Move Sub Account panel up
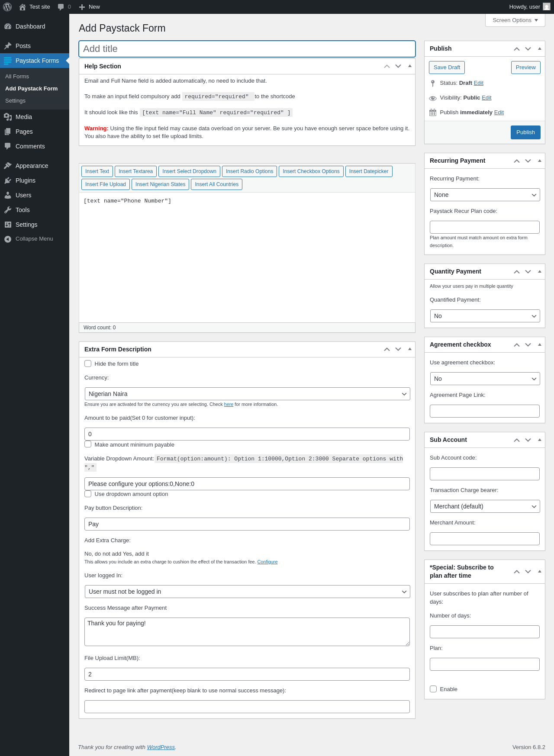 click(x=517, y=440)
